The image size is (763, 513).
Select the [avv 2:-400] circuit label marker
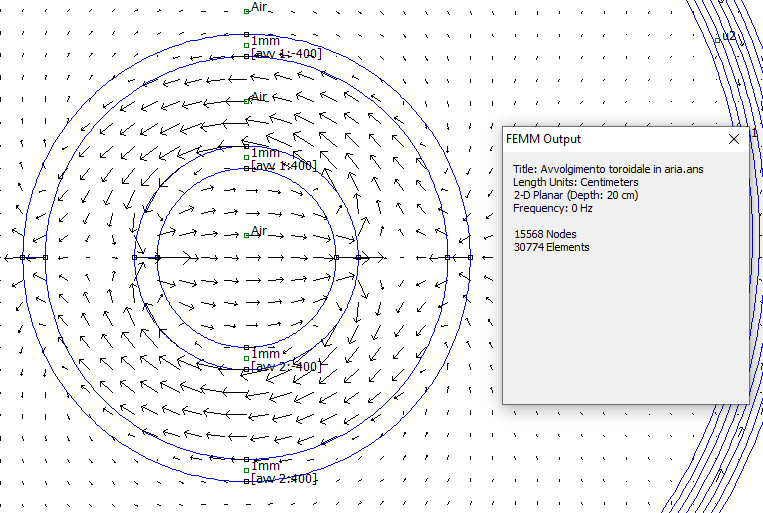[247, 370]
